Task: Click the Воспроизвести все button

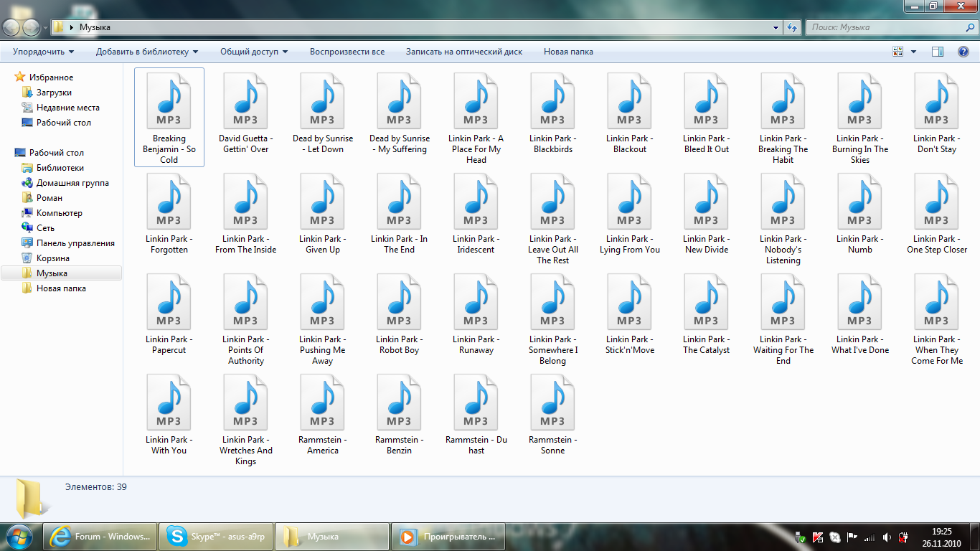Action: point(347,52)
